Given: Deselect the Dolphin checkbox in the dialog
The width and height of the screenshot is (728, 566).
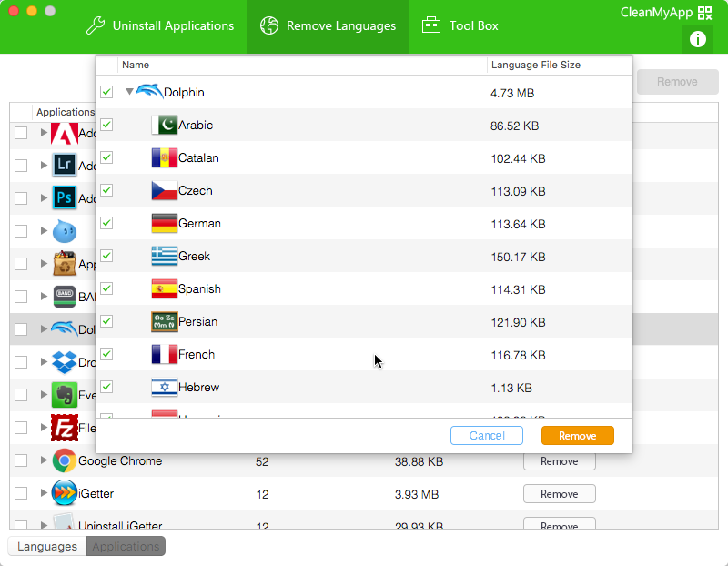Looking at the screenshot, I should (106, 91).
